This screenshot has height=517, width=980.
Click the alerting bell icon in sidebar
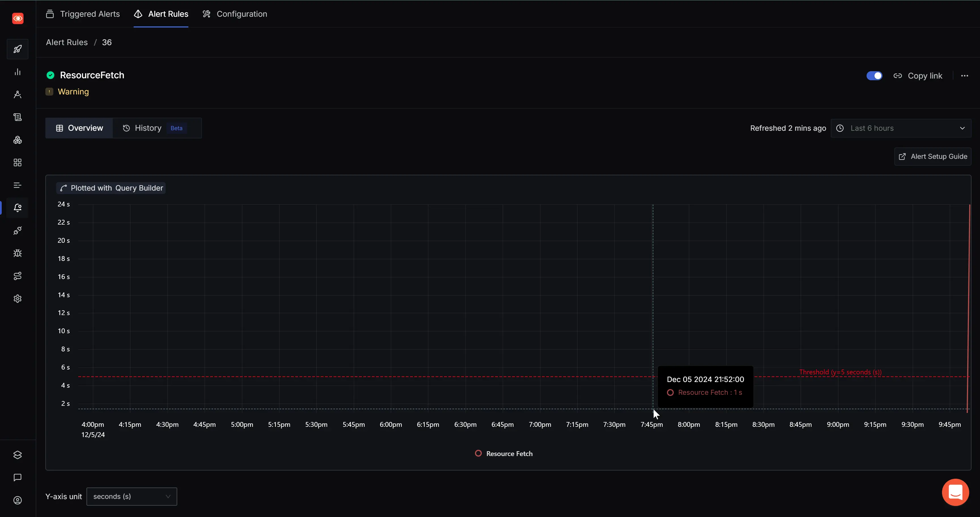click(x=18, y=207)
